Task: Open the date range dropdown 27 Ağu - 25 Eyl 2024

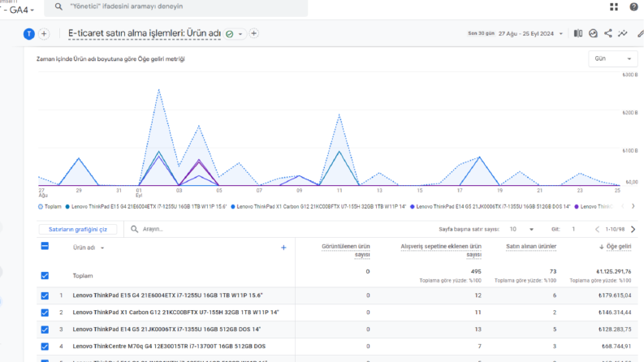Action: click(x=530, y=33)
